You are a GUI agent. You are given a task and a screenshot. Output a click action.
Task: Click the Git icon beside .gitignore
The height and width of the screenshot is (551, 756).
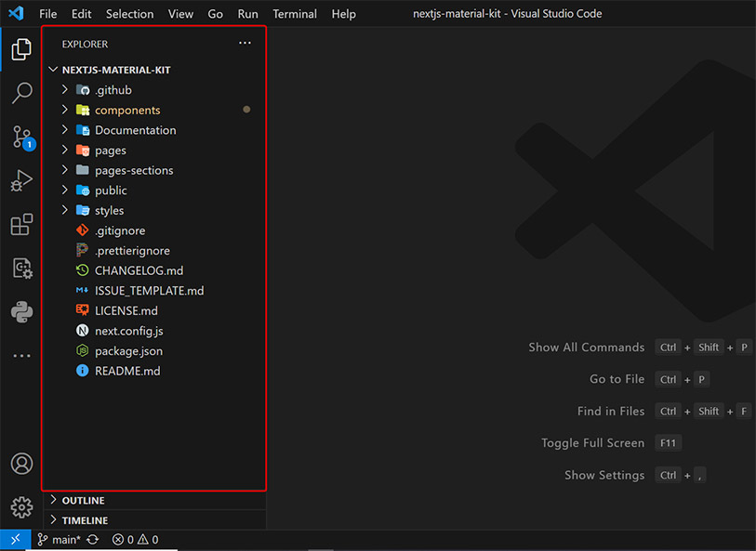coord(83,230)
